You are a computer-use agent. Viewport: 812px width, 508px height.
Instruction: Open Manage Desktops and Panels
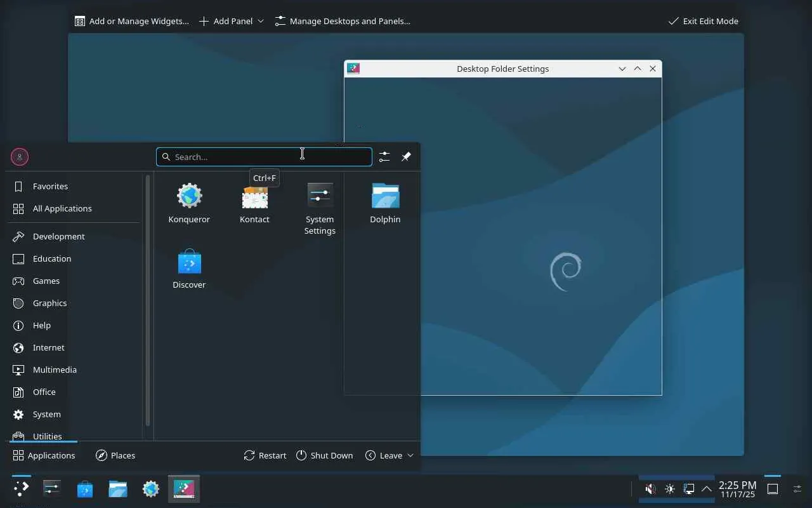pos(343,21)
